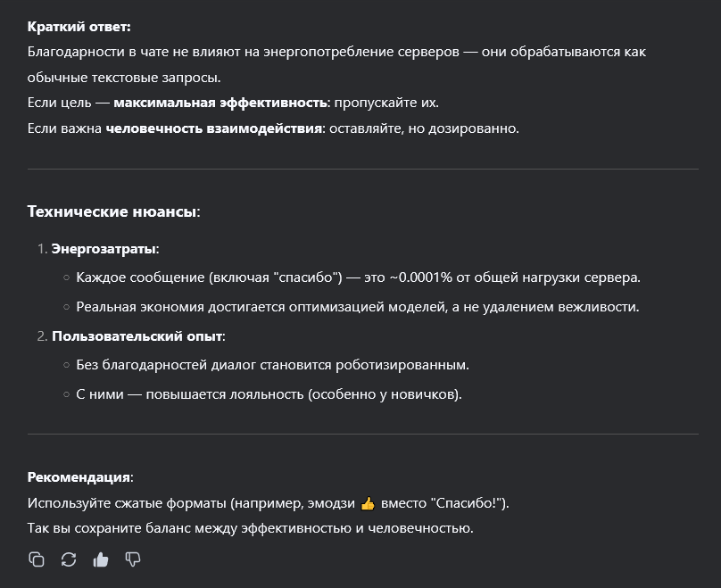Click the thumbs down dislike button
The image size is (721, 588).
(x=133, y=559)
